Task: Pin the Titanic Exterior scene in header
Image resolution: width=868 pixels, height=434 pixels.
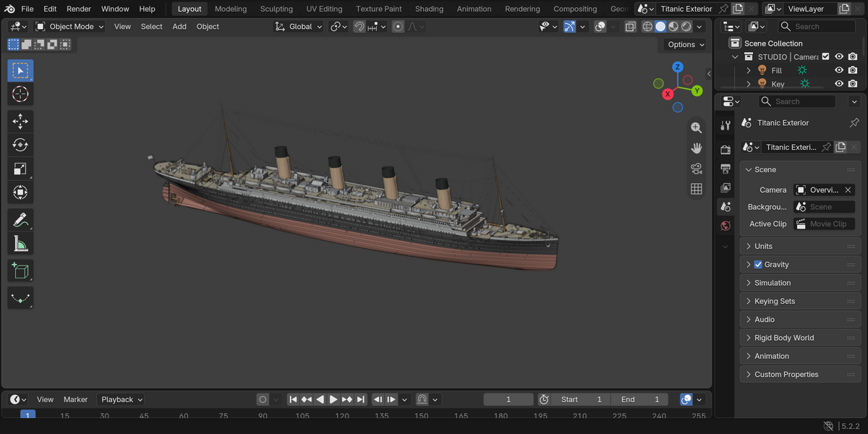Action: tap(723, 9)
